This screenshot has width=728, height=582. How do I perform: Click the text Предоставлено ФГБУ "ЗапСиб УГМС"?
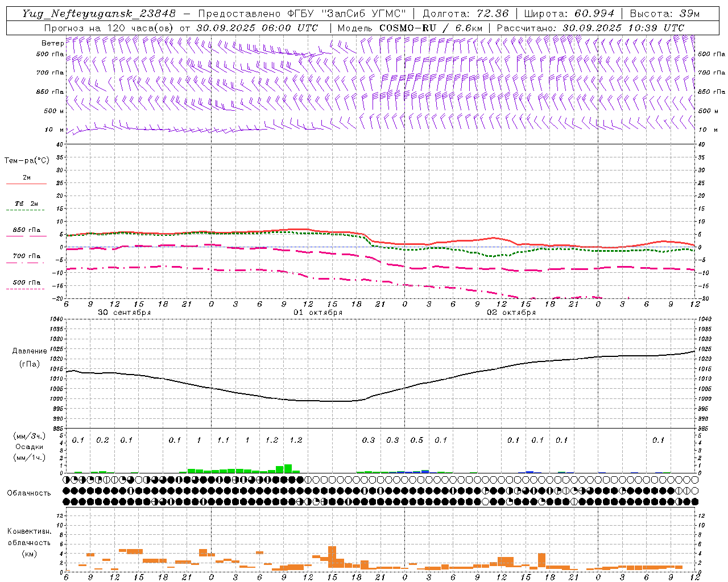point(302,14)
